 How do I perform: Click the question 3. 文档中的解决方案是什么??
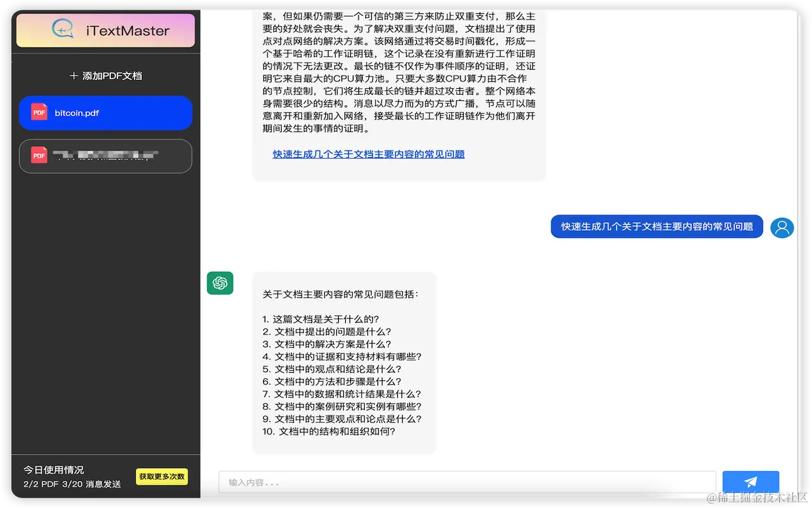[327, 344]
